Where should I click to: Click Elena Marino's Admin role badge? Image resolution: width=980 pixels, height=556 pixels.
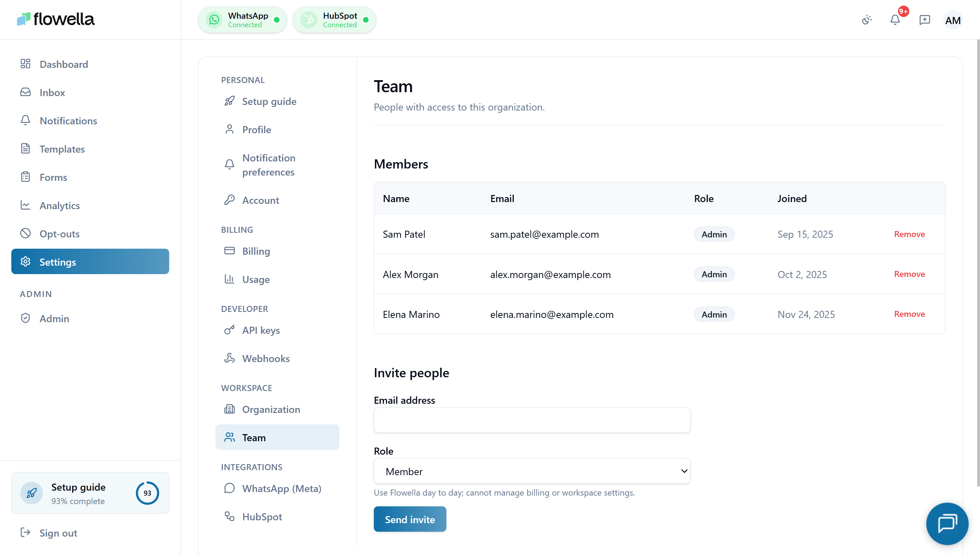coord(714,314)
